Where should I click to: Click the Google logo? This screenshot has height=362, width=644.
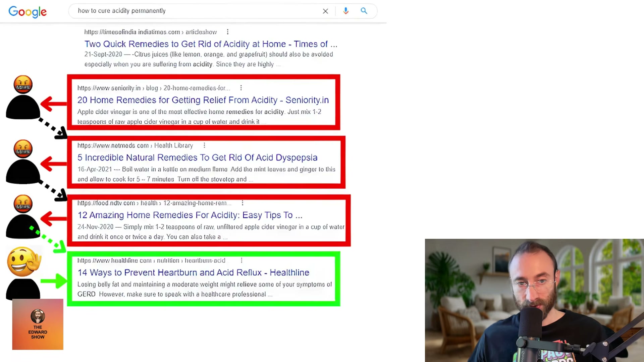coord(28,12)
